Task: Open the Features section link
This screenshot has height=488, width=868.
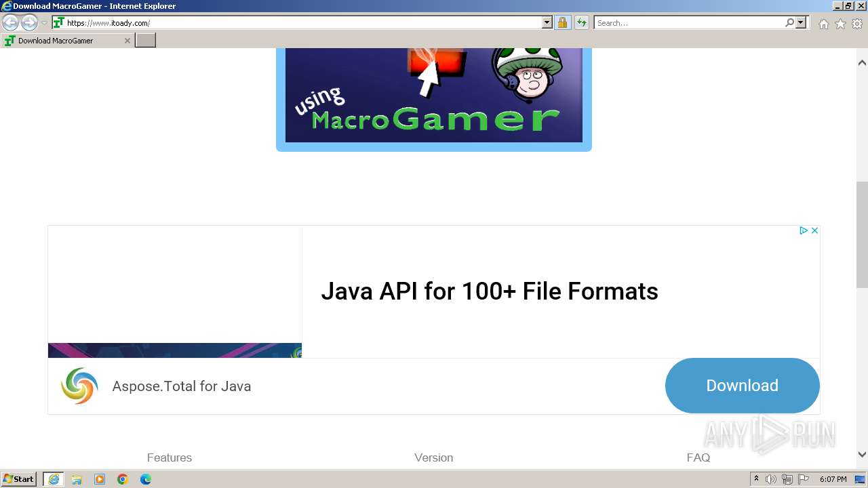Action: click(170, 457)
